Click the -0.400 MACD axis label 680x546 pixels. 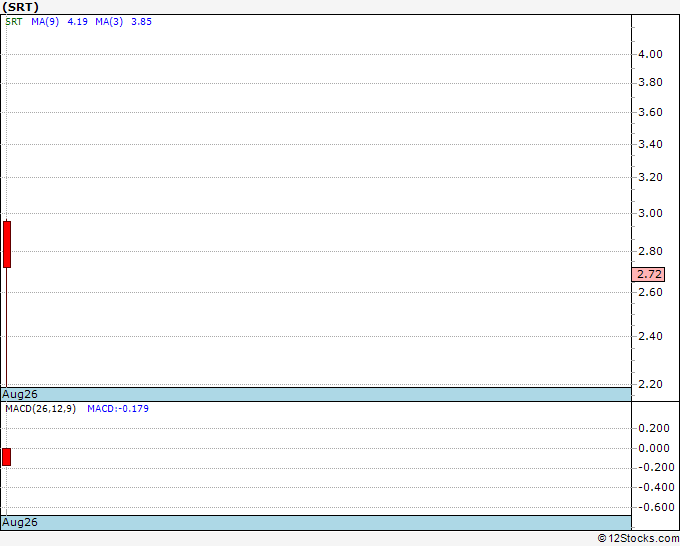656,487
